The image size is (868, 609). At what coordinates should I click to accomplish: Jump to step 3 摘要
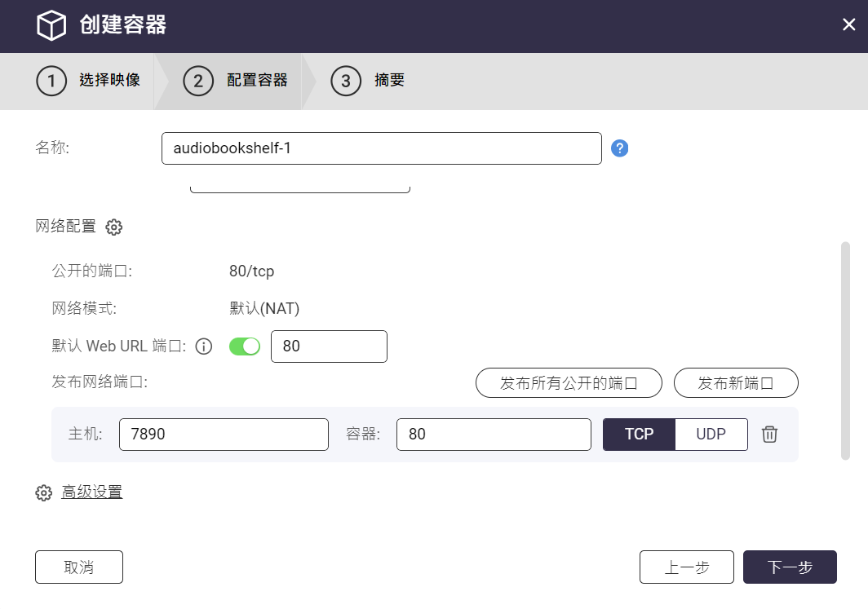tap(368, 81)
